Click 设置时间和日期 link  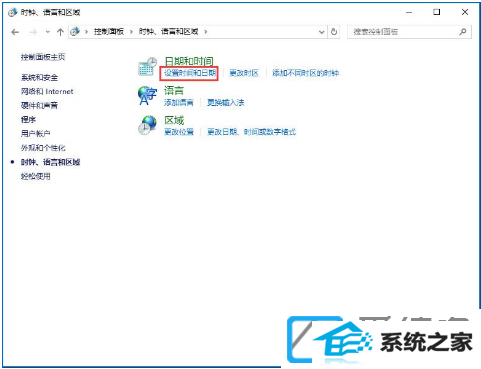(190, 73)
